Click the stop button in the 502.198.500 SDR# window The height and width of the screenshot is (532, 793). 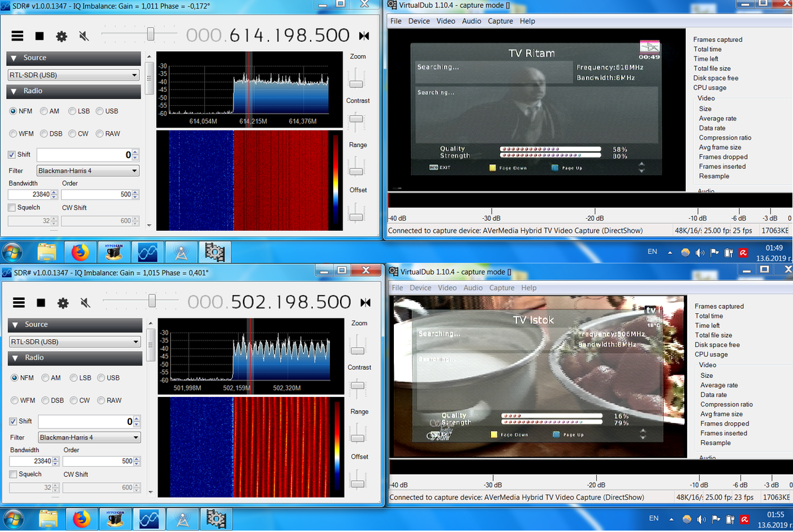[41, 303]
